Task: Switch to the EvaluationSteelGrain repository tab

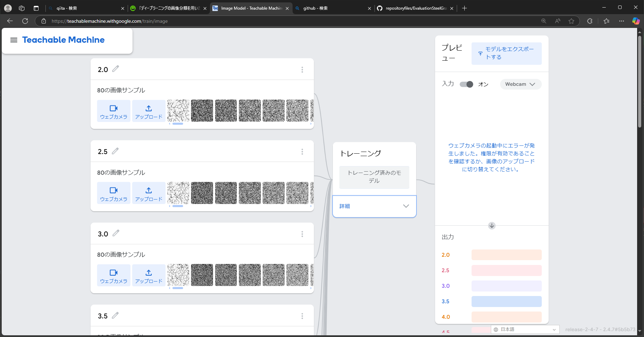Action: pos(415,8)
